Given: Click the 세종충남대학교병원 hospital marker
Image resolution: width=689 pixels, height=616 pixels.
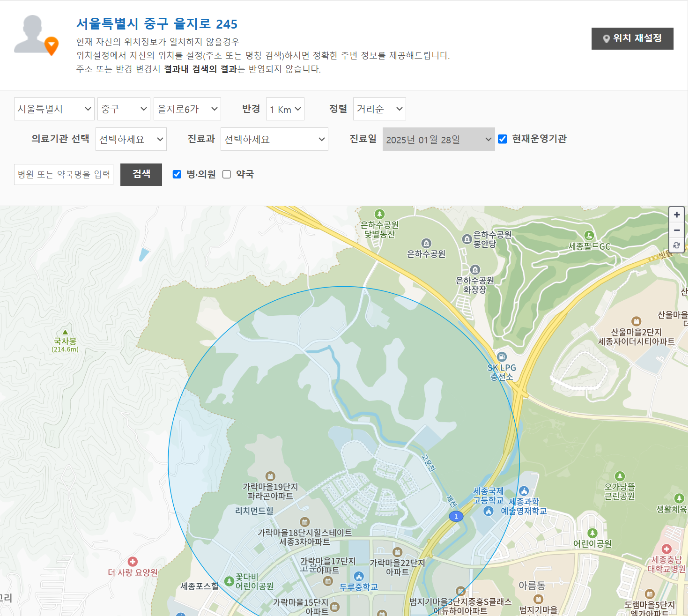Looking at the screenshot, I should click(666, 550).
